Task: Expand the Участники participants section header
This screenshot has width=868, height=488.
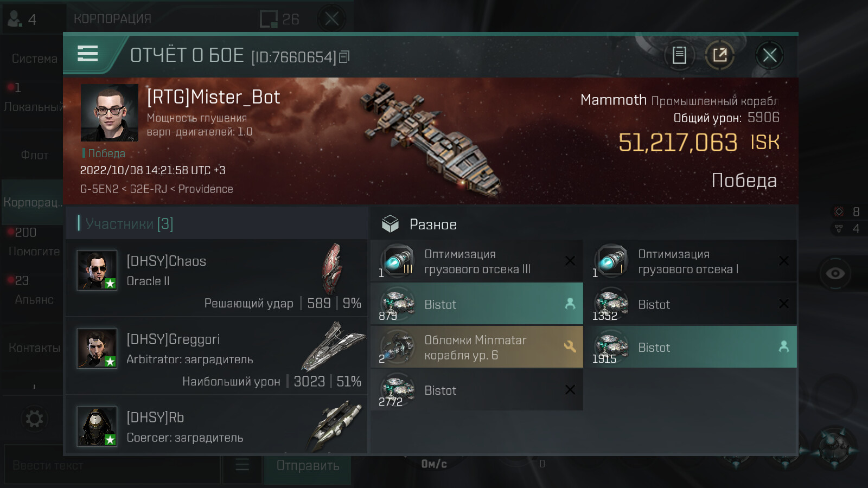Action: tap(129, 223)
